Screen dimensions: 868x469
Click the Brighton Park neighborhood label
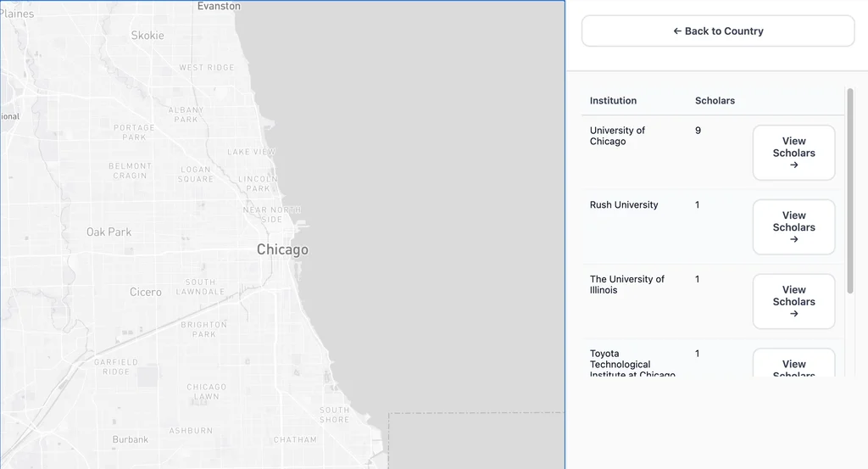click(x=203, y=329)
